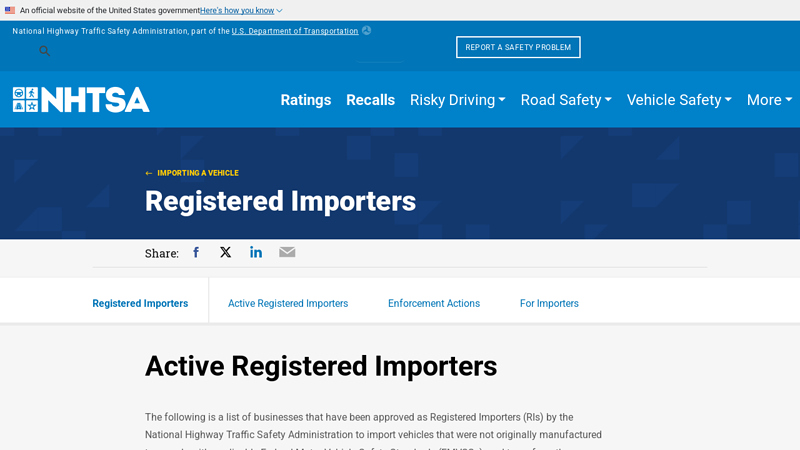
Task: Click the NHTSA logo
Action: click(81, 99)
